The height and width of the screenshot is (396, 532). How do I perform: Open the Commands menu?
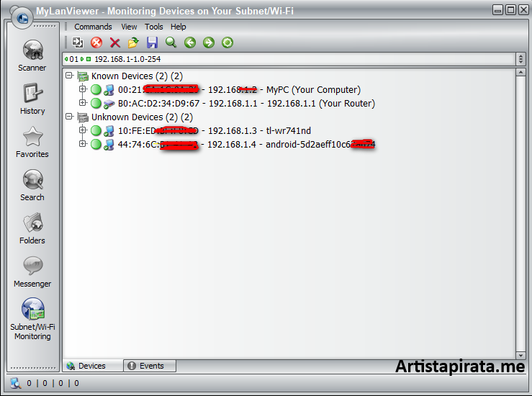click(93, 27)
